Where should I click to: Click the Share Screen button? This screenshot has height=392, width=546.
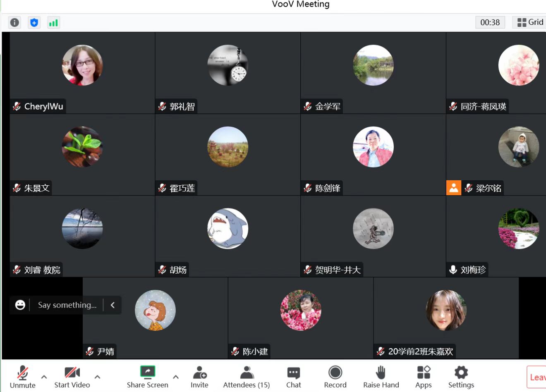click(x=147, y=377)
